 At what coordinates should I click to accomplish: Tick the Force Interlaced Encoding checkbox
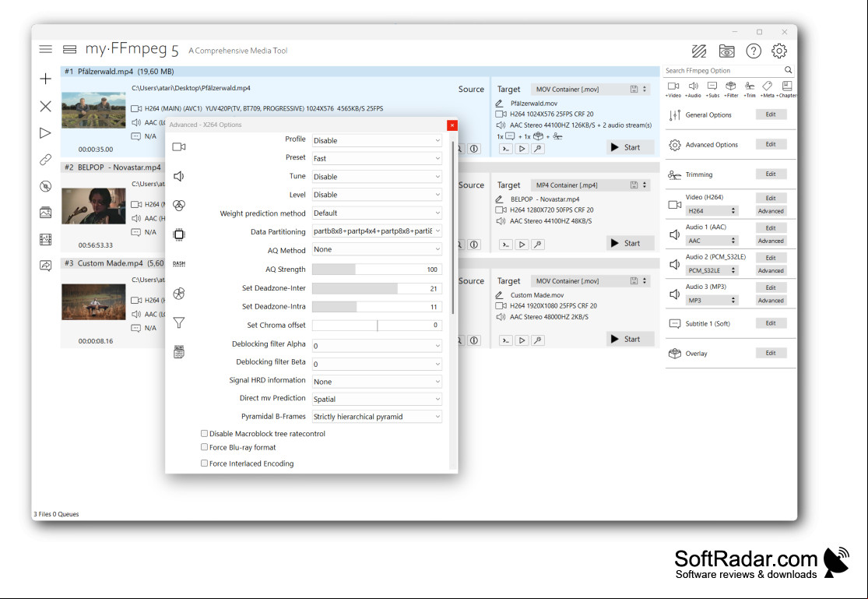[204, 463]
